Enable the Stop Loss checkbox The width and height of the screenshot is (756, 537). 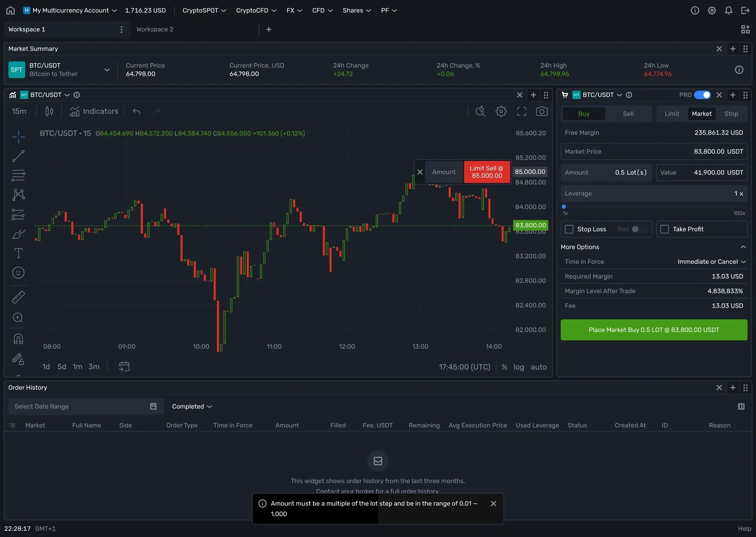pos(569,229)
